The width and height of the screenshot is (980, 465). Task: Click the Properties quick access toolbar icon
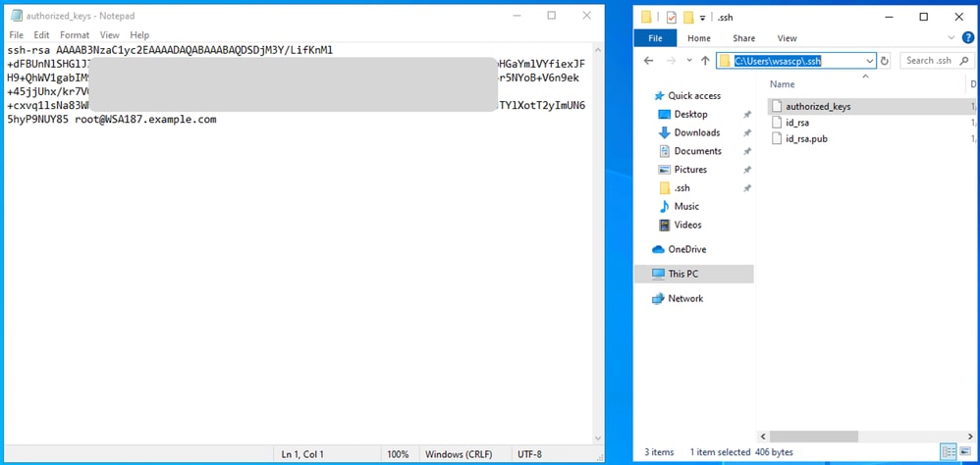[671, 18]
